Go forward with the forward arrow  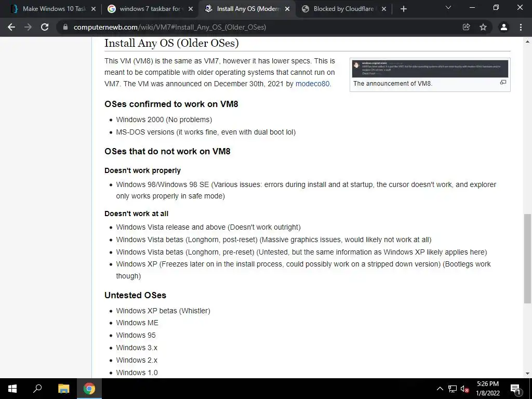click(28, 27)
